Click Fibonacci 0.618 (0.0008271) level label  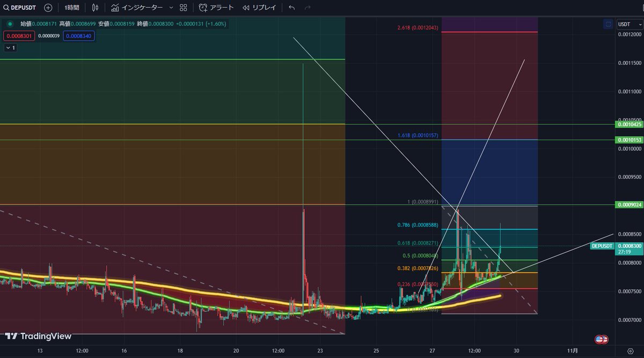pos(418,243)
